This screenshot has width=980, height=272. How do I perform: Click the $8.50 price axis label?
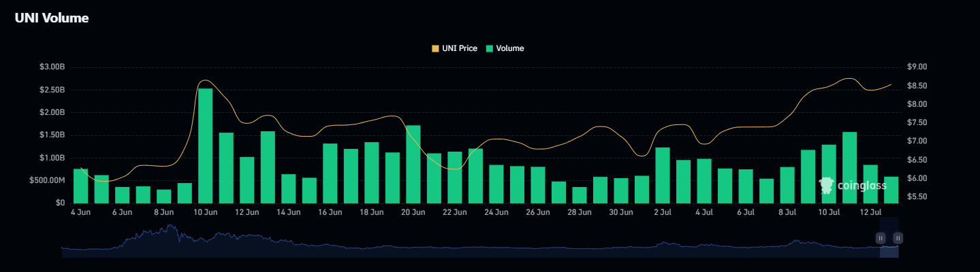tap(917, 85)
